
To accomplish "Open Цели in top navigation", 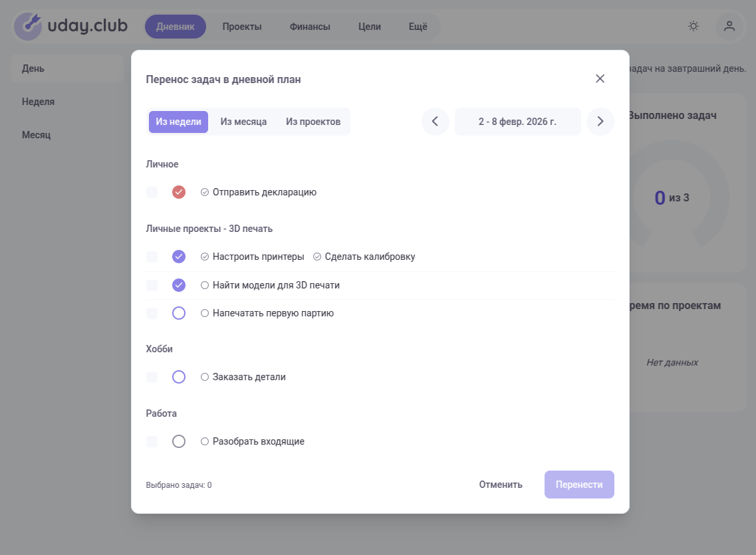I will 369,27.
